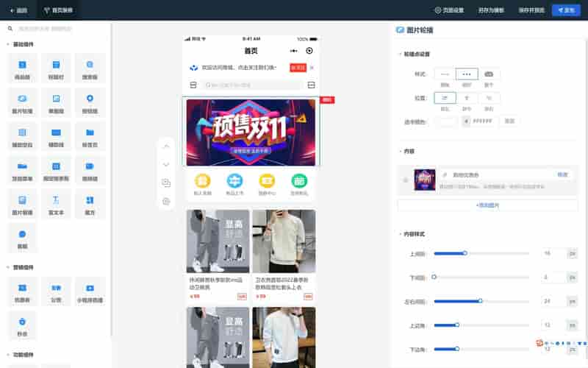The height and width of the screenshot is (368, 588).
Task: Select the line style indicator option
Action: [x=445, y=74]
